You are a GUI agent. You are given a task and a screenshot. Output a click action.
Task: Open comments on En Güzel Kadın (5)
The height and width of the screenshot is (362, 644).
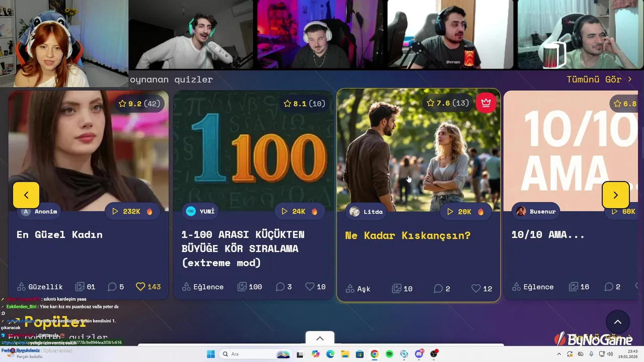click(116, 287)
